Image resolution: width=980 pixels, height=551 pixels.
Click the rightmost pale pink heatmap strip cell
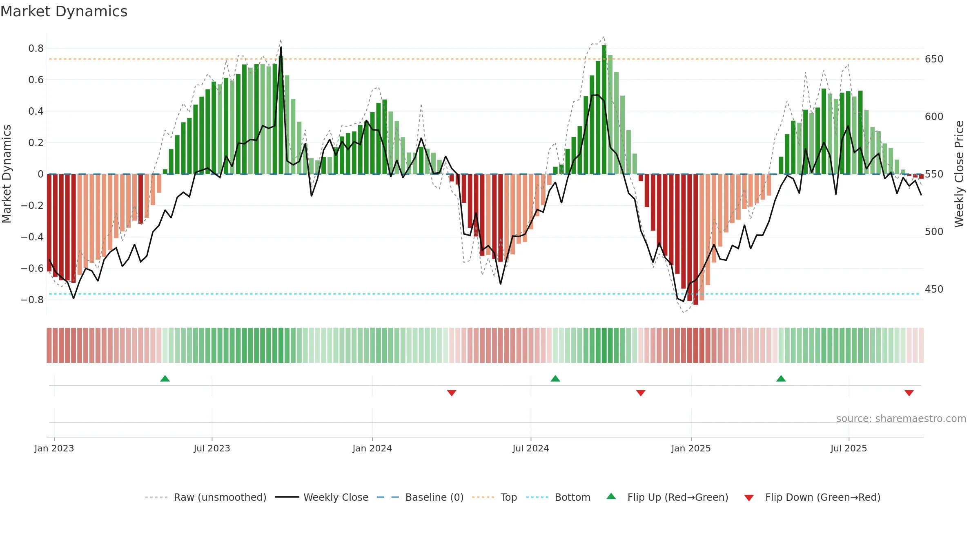[921, 345]
